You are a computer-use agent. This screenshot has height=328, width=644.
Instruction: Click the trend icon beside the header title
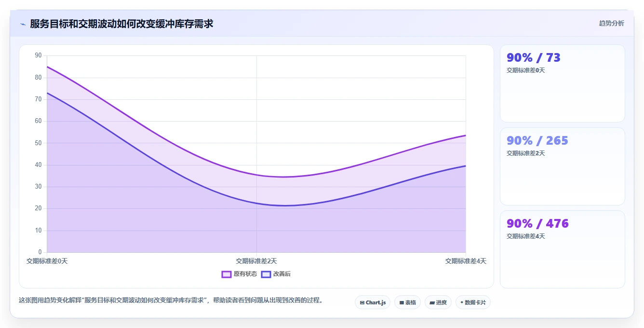point(23,24)
